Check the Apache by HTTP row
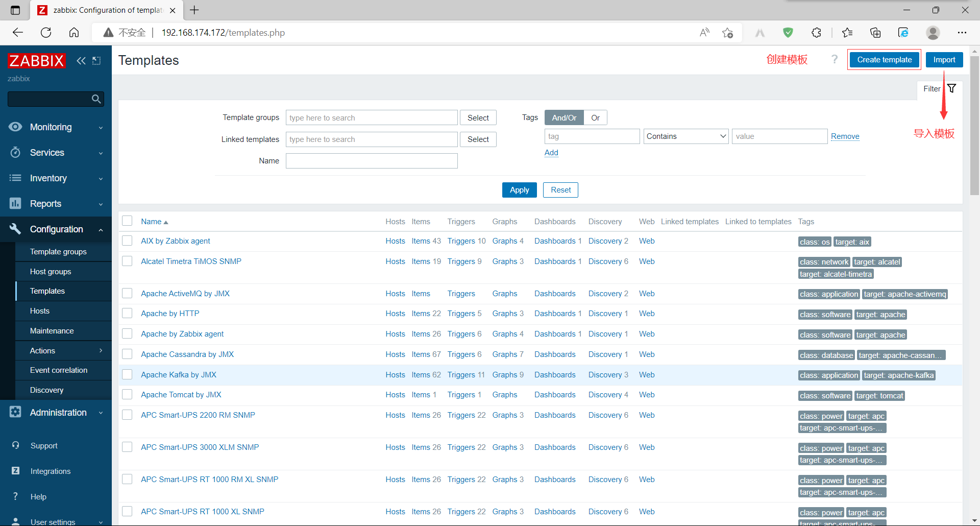 tap(127, 313)
